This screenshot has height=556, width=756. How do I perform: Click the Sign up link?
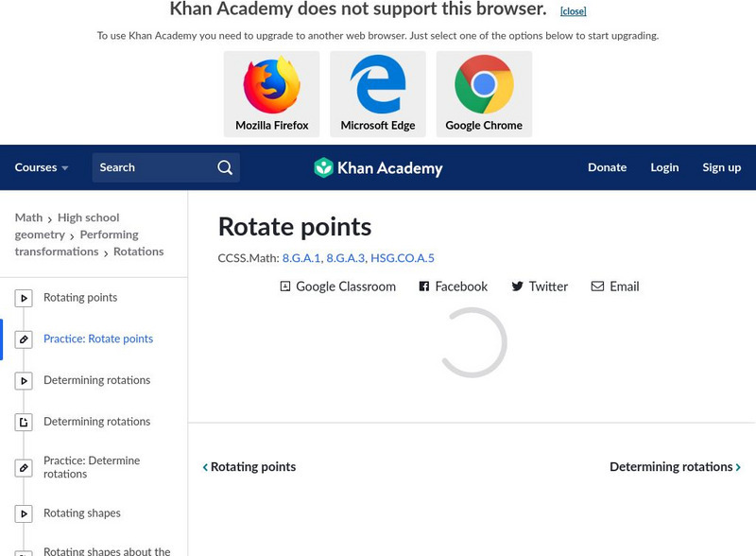click(721, 167)
